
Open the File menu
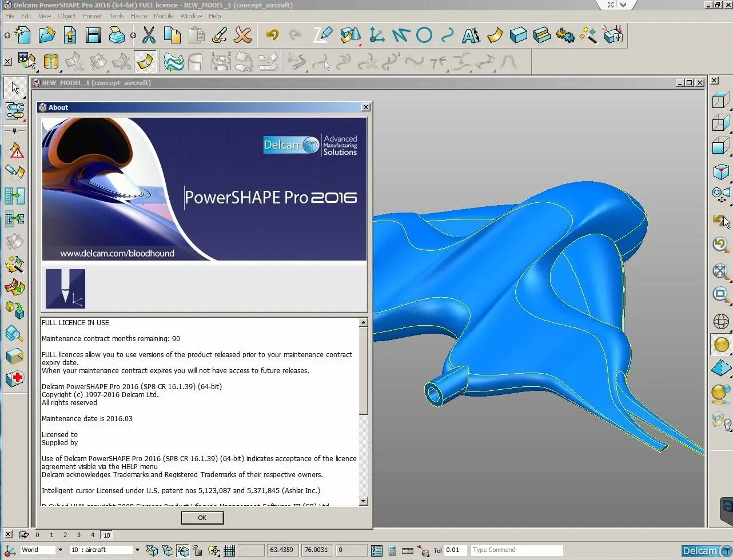coord(10,16)
